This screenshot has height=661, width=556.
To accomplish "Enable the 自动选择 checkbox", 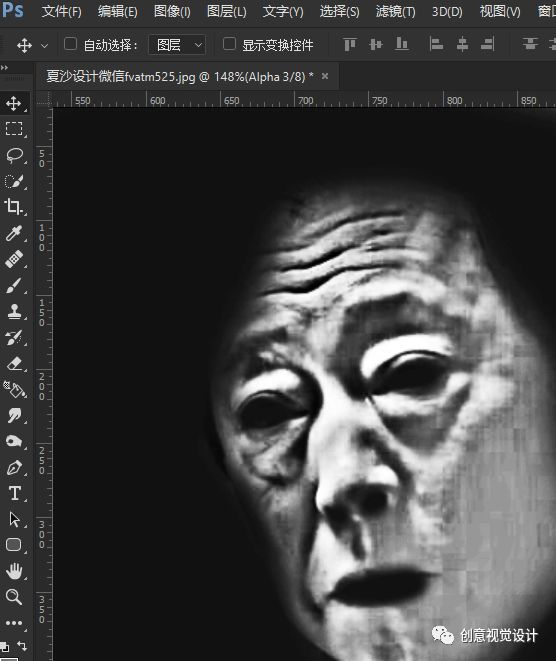I will [70, 44].
